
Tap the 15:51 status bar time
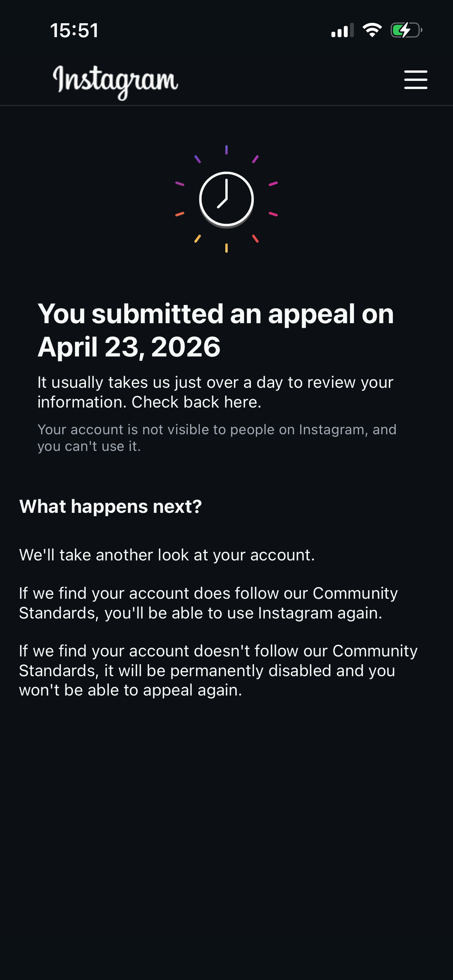point(74,31)
